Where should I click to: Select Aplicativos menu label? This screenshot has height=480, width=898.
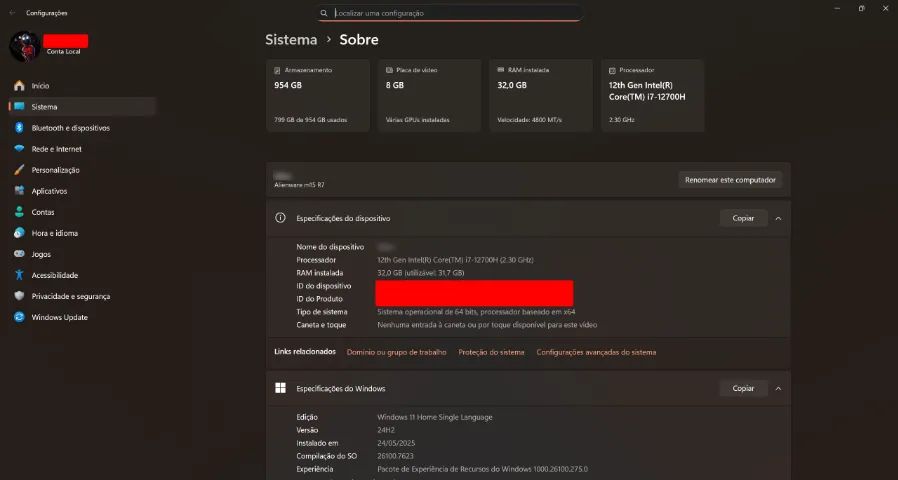tap(49, 191)
